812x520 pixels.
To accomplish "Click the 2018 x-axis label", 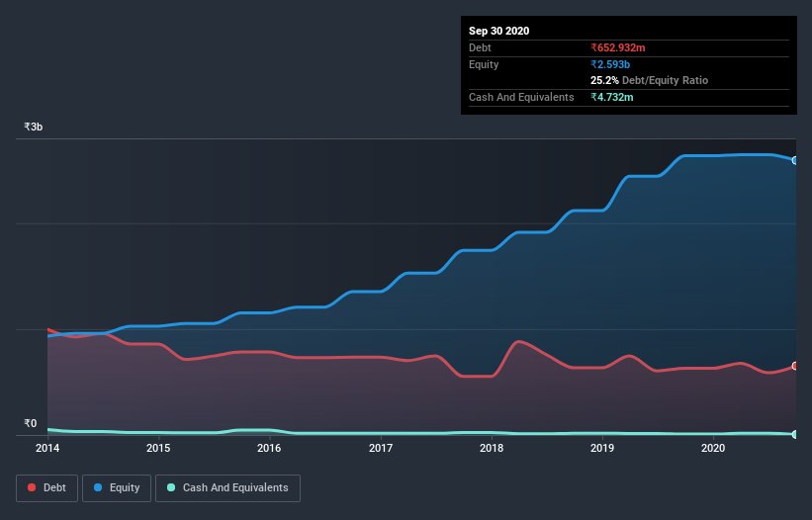I will tap(492, 448).
